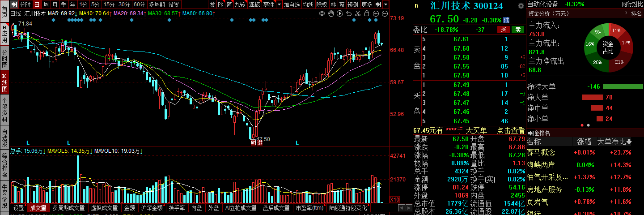Screen dimensions: 644x215
Task: Open the rightmost toolbar dropdown arrow
Action: click(386, 4)
